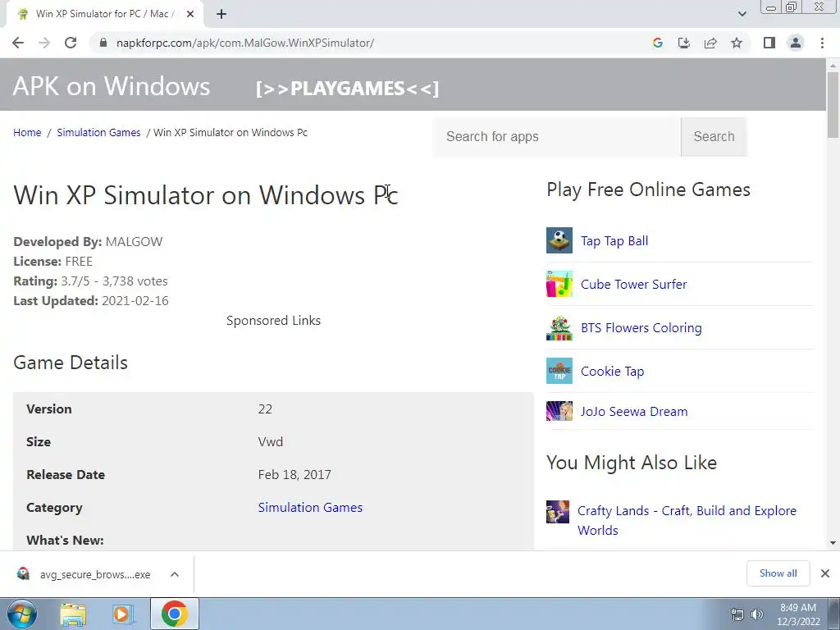The width and height of the screenshot is (840, 630).
Task: Click the browser Forward arrow
Action: [x=44, y=43]
